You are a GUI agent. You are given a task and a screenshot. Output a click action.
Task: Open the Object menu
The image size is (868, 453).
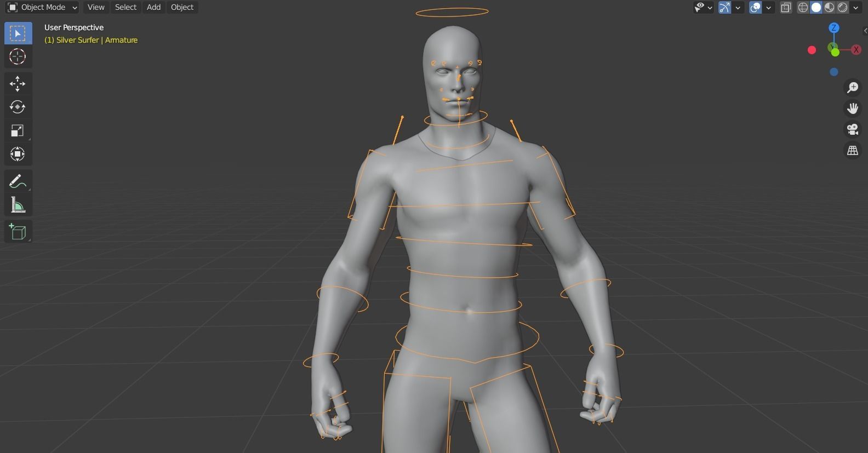182,7
